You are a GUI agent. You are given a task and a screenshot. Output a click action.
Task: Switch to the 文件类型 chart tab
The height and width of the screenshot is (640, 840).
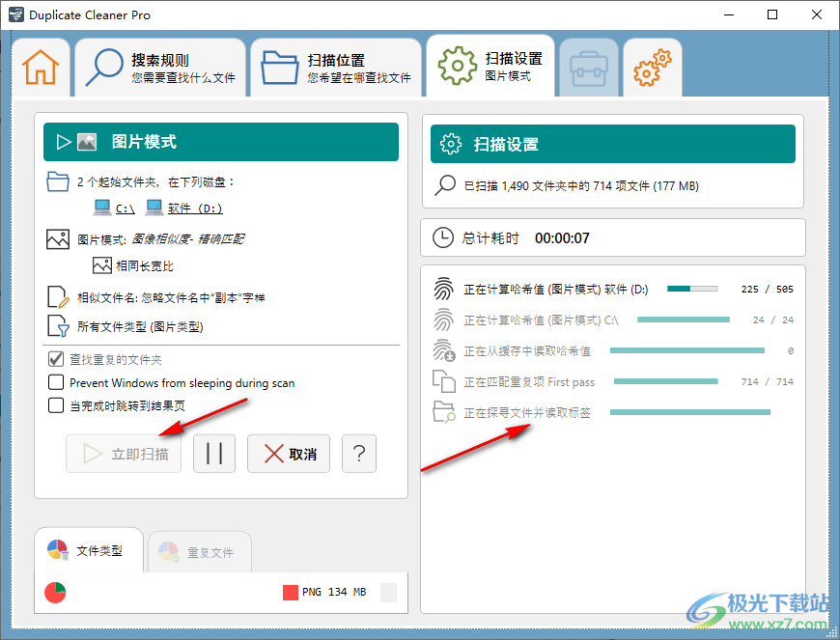click(89, 550)
